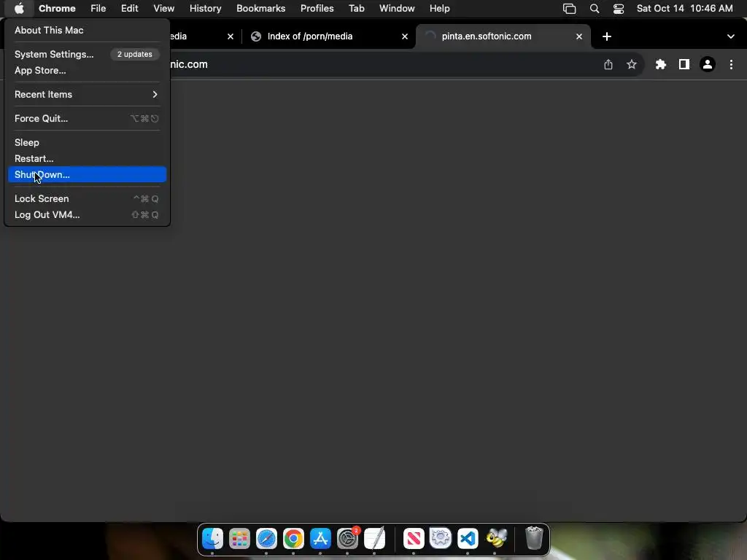This screenshot has width=747, height=560.
Task: Open the Trash in the dock
Action: point(534,539)
